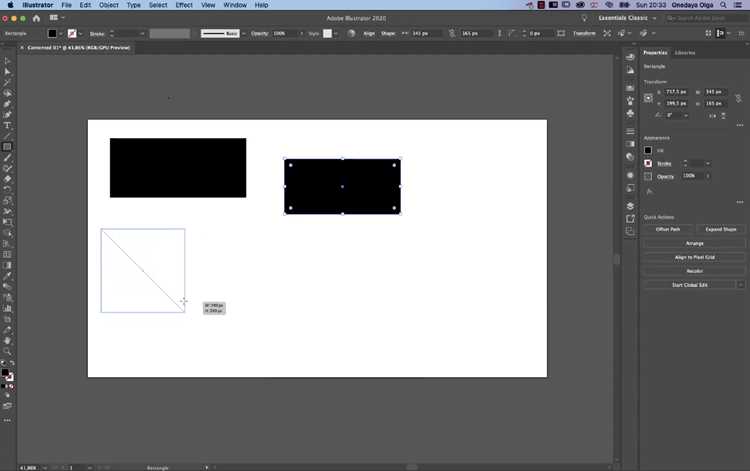Open Recolor Artwork color wheel icon
The height and width of the screenshot is (471, 750).
coord(352,33)
